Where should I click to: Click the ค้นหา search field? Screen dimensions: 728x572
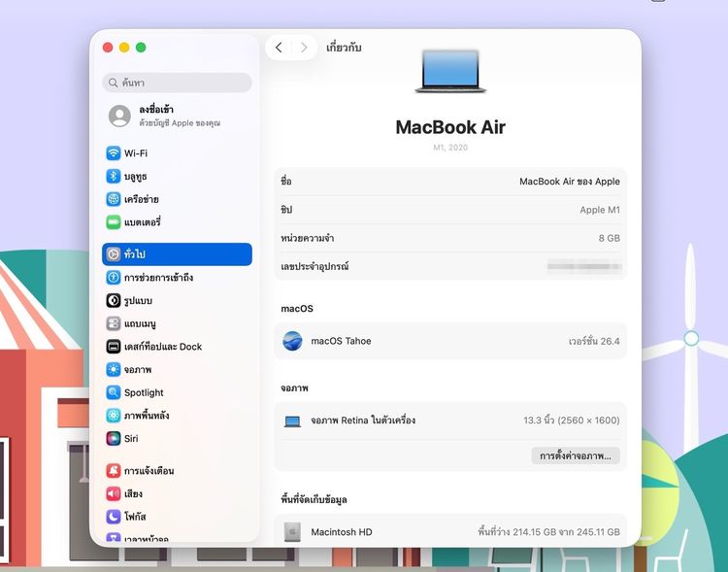click(177, 83)
